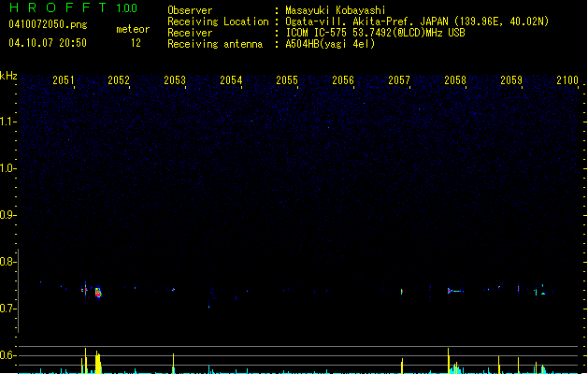Click the yellow intensity bar at 2057
Image resolution: width=588 pixels, height=374 pixels.
tap(402, 366)
